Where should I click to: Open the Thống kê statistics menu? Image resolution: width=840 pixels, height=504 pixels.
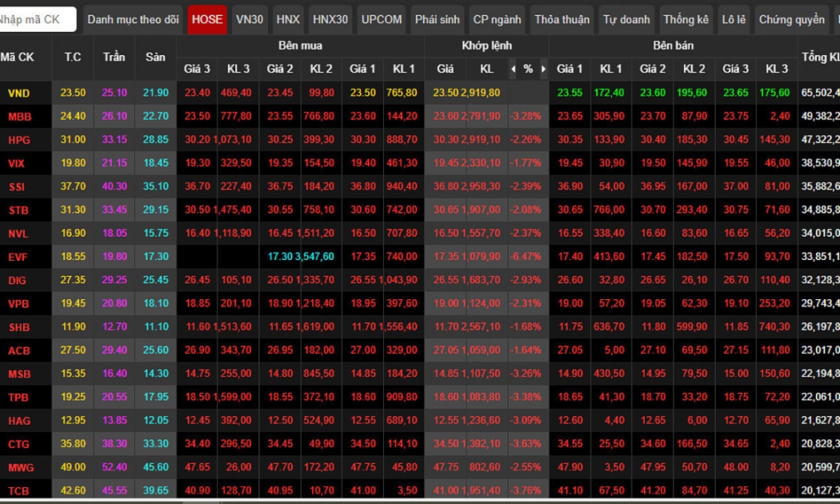pos(686,19)
